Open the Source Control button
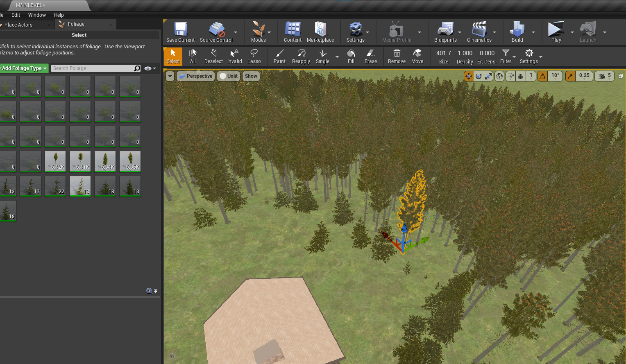 pyautogui.click(x=216, y=32)
